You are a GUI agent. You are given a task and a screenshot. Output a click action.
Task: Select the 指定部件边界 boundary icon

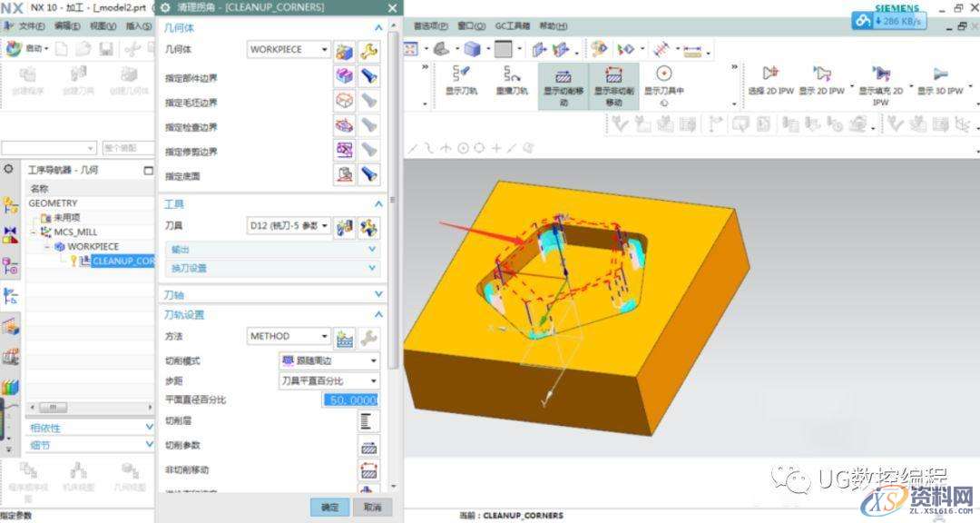point(343,76)
